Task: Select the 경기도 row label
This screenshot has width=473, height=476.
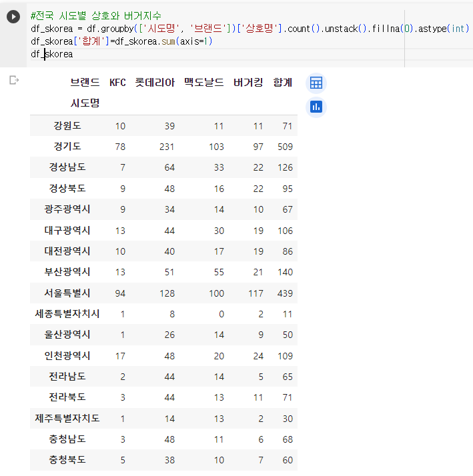Action: click(x=67, y=146)
